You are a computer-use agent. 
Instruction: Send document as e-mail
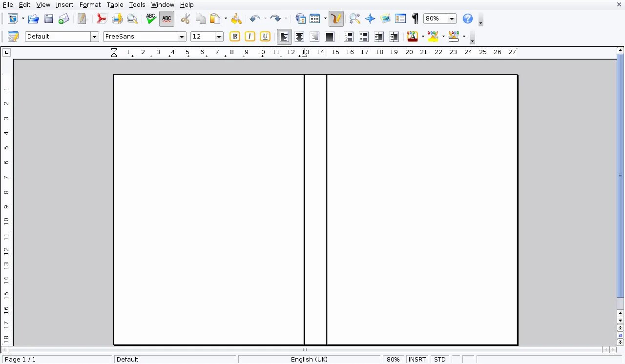[63, 19]
